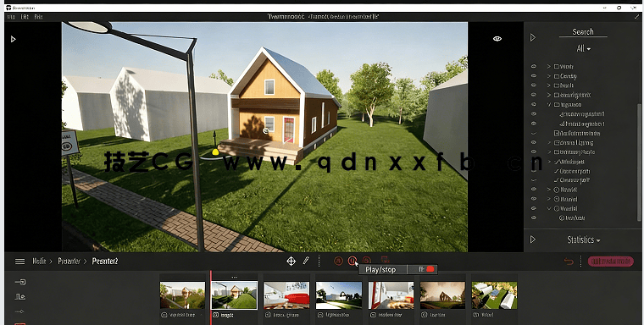Click the slider-style icon in the left dock

point(19,311)
